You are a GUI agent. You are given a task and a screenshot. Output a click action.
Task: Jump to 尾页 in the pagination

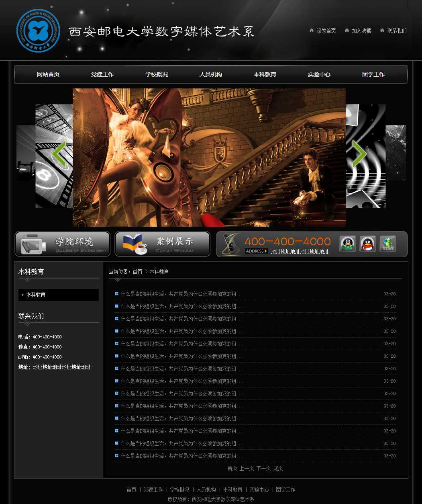(278, 468)
